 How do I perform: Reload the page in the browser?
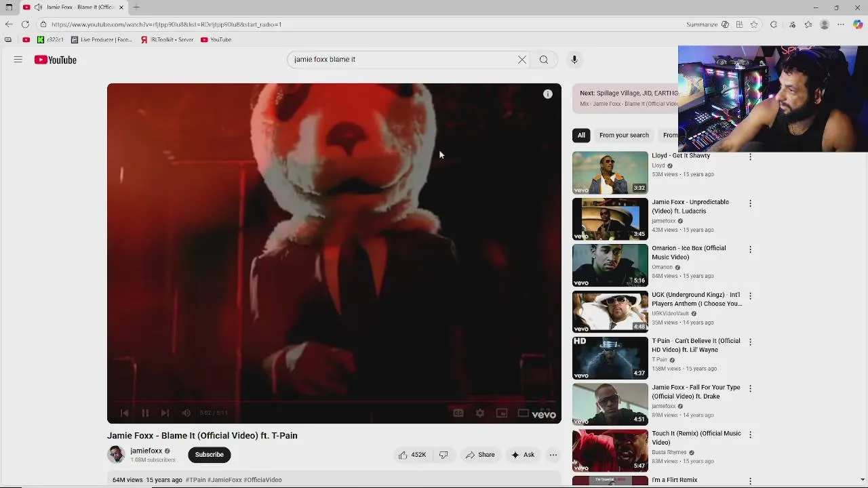[x=25, y=24]
